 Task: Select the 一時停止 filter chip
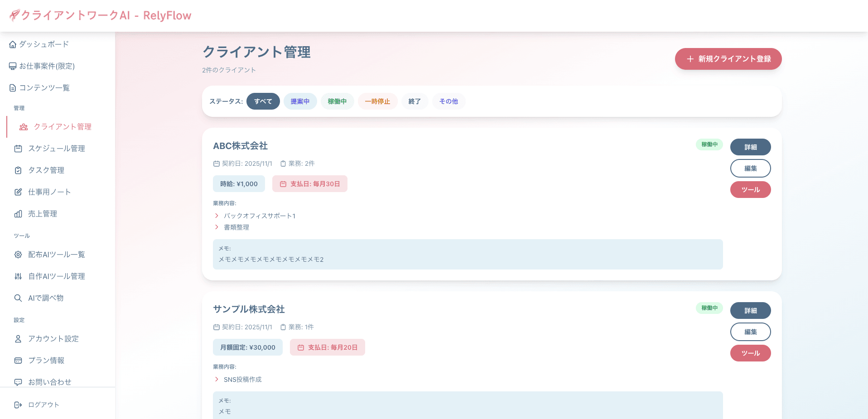click(x=377, y=101)
